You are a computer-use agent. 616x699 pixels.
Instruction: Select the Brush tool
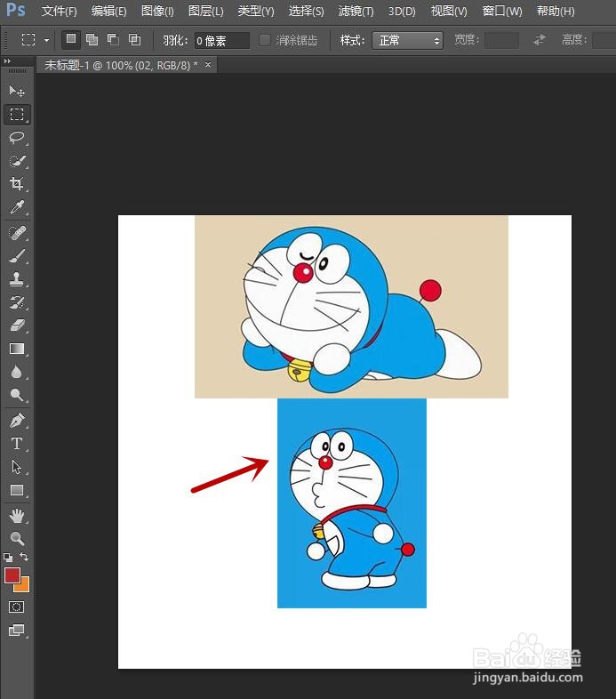(x=17, y=256)
